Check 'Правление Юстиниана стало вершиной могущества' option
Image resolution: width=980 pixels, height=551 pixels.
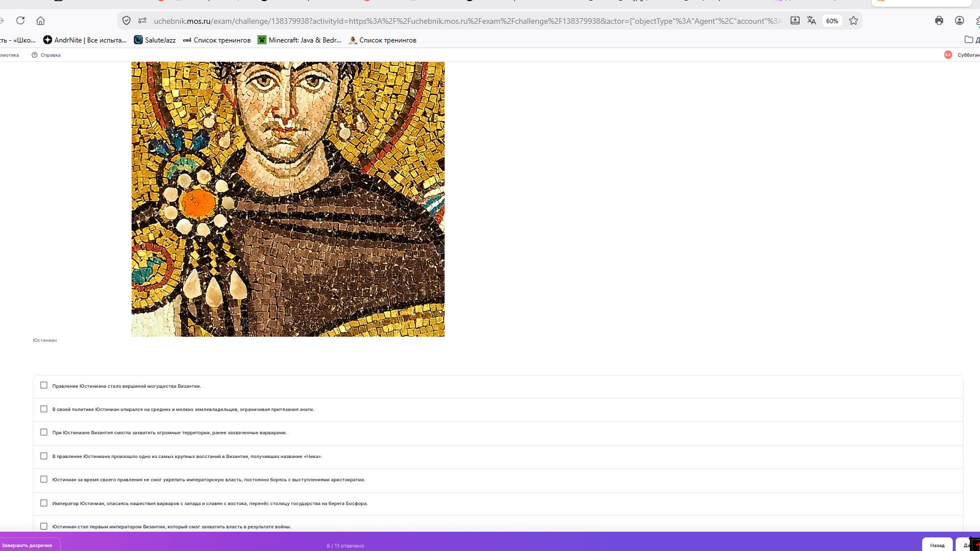tap(44, 385)
